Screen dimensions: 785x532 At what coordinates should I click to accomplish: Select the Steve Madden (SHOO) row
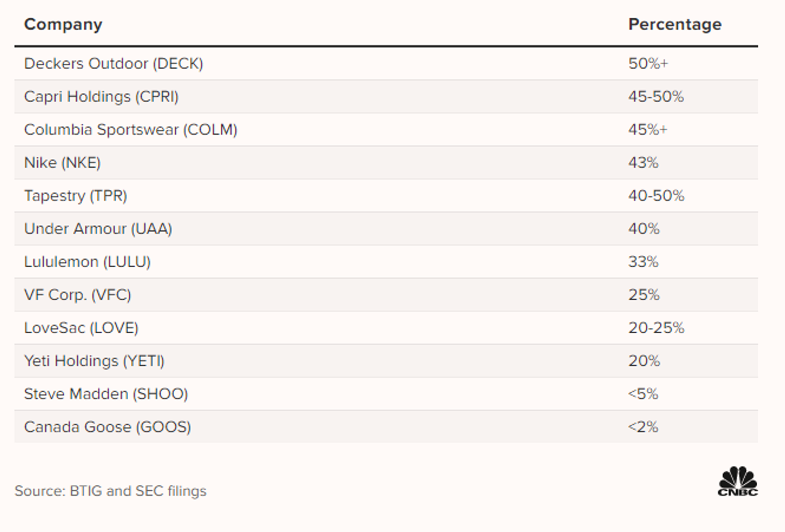(386, 394)
